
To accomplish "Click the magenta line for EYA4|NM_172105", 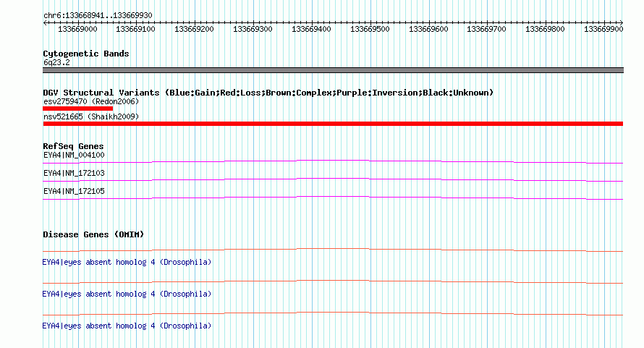I will [333, 198].
